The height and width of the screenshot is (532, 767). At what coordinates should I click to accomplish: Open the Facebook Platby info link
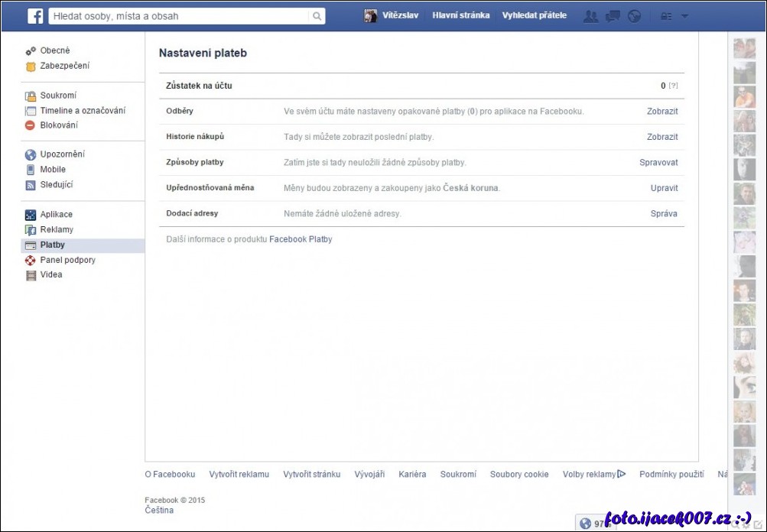tap(301, 239)
